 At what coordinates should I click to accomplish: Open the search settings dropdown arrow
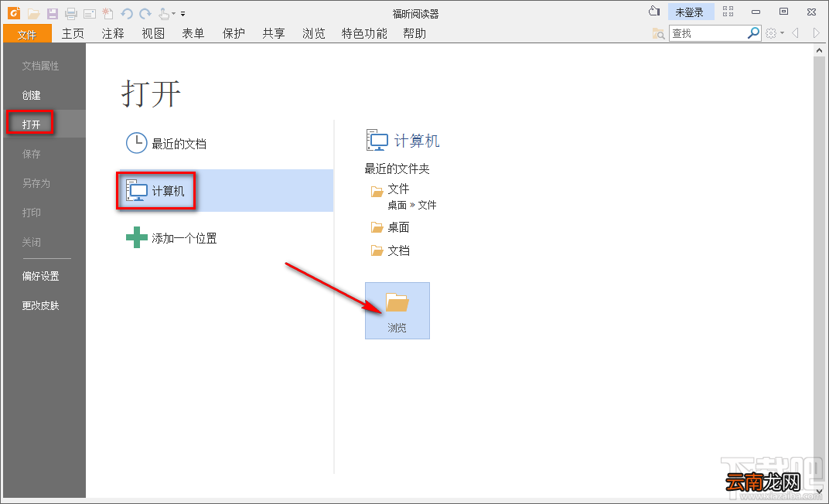coord(782,33)
